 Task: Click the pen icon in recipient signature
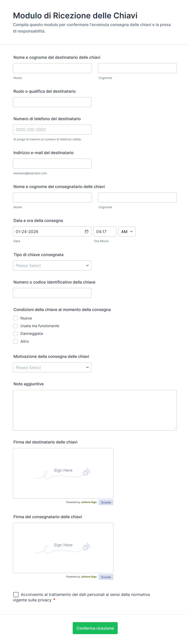(86, 472)
